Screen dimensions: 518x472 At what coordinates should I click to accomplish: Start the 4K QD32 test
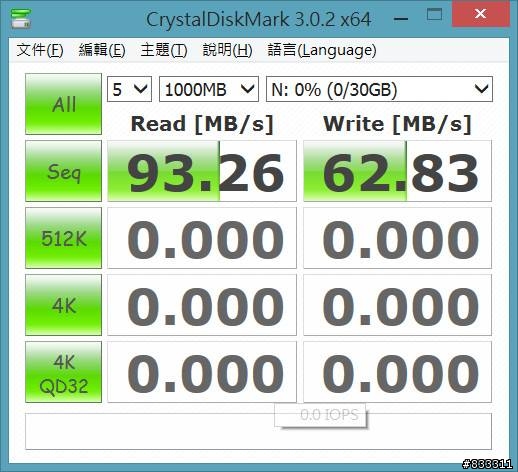pyautogui.click(x=63, y=372)
